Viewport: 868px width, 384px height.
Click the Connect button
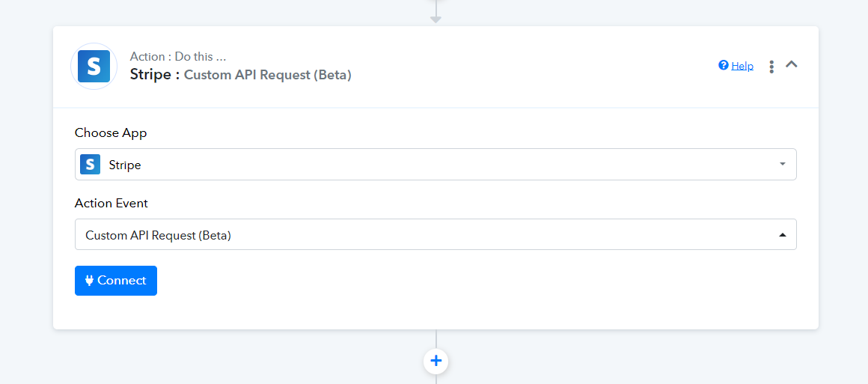pos(116,281)
